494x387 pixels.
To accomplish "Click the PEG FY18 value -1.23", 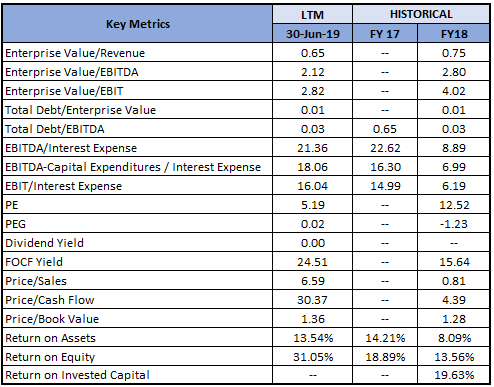I will [454, 224].
